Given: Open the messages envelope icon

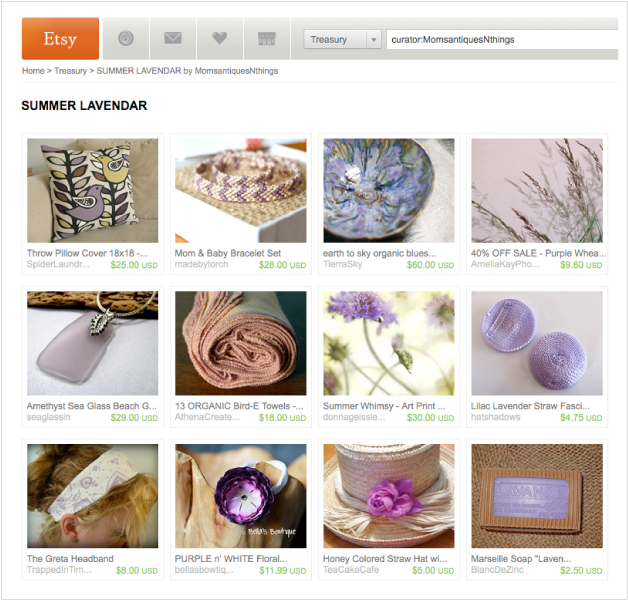Looking at the screenshot, I should point(173,38).
